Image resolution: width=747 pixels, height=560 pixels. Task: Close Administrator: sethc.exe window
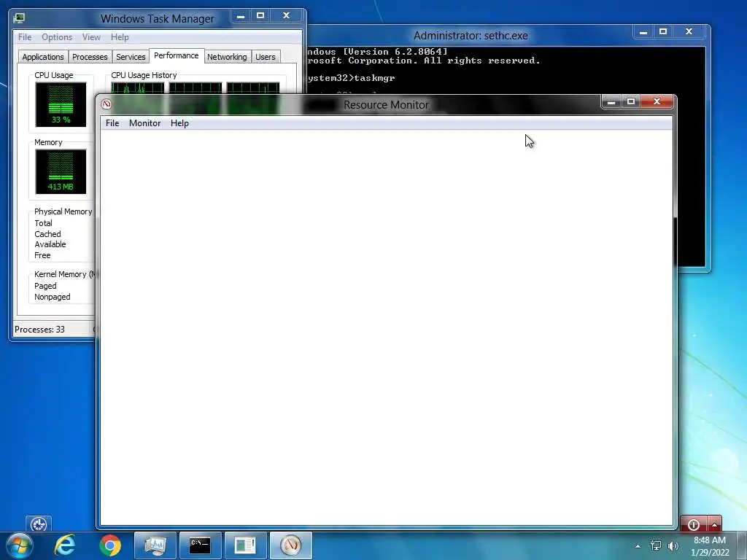click(689, 32)
